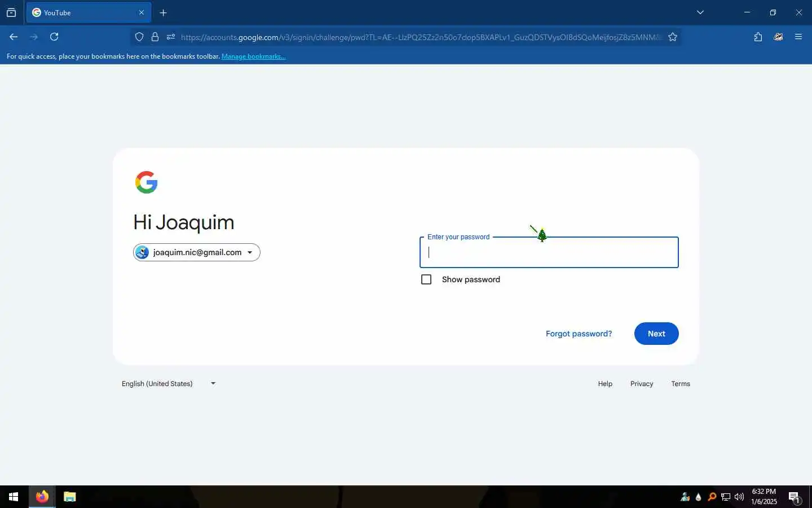Image resolution: width=812 pixels, height=508 pixels.
Task: Reload the current page
Action: point(54,37)
